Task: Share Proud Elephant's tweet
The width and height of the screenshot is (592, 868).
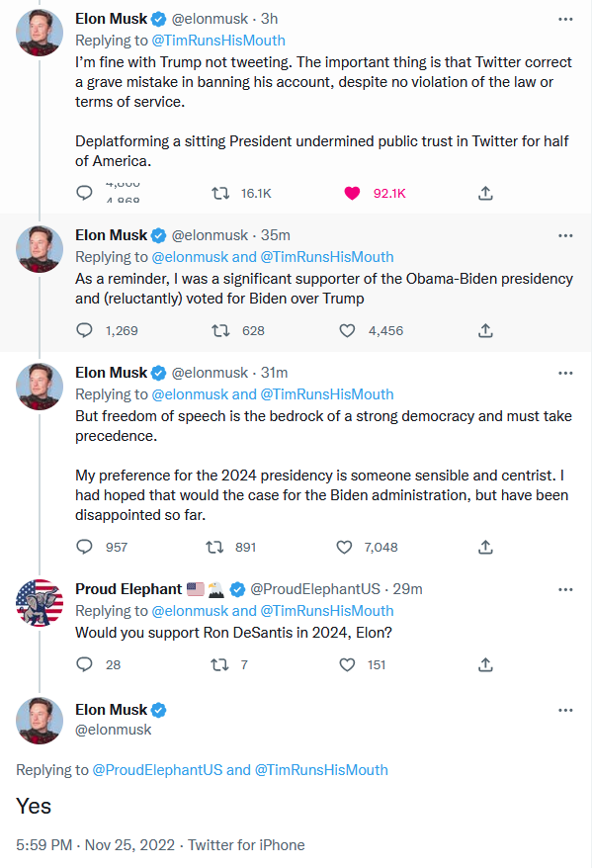Action: (x=485, y=664)
